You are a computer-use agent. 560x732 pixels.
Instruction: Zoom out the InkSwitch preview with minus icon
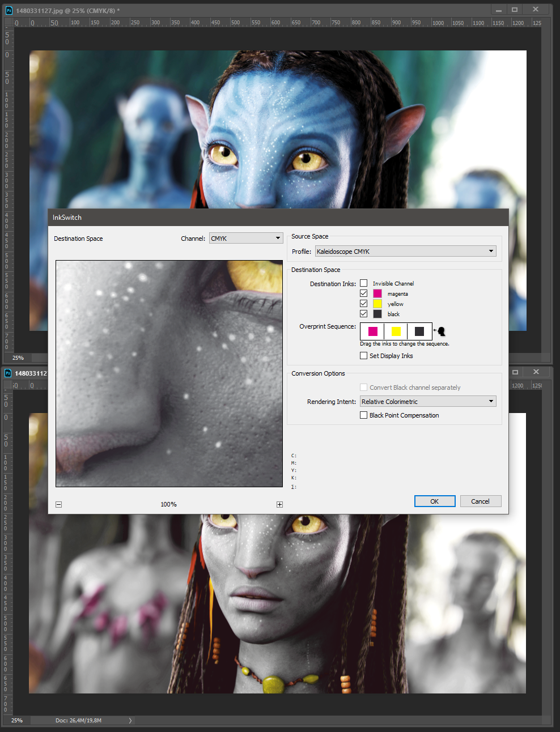(x=58, y=504)
